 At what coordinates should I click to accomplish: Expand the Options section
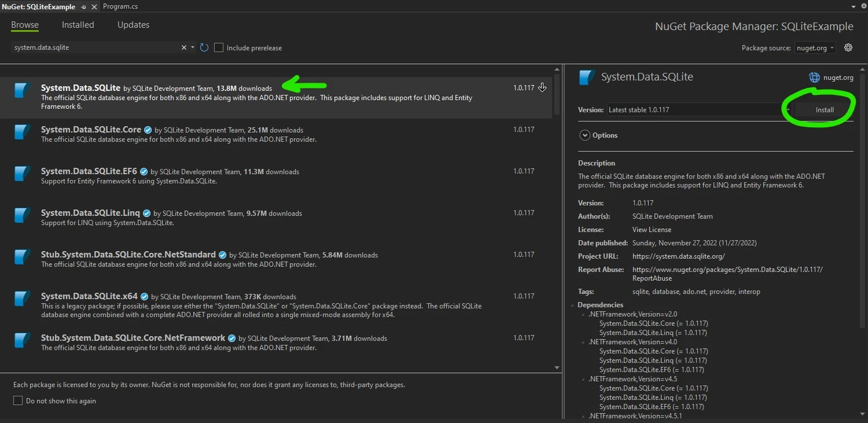pos(584,135)
